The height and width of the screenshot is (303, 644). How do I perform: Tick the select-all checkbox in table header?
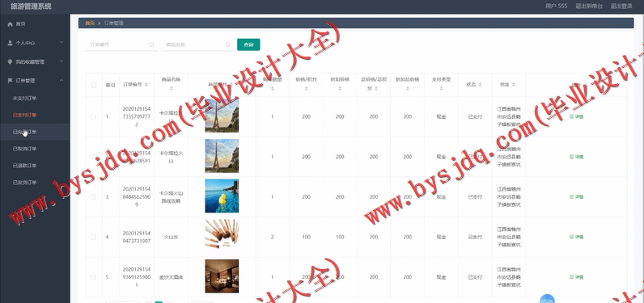point(94,85)
